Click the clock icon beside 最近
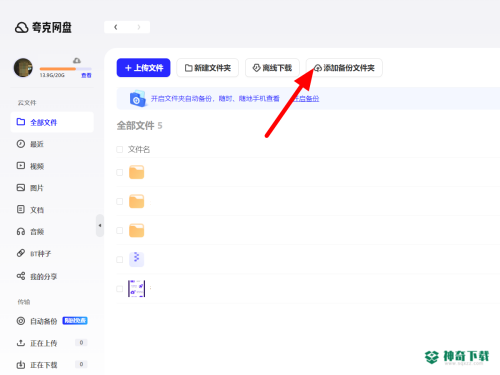The image size is (500, 375). (21, 144)
